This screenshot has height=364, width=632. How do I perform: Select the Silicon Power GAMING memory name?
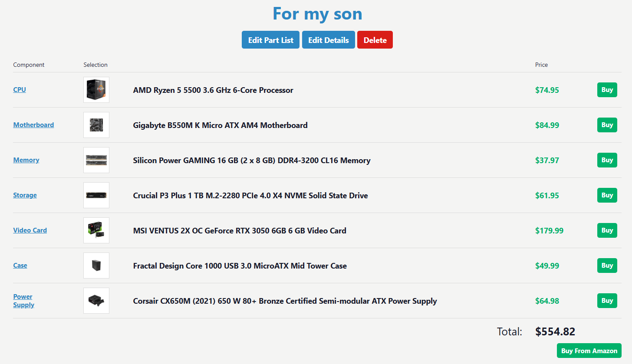coord(252,161)
